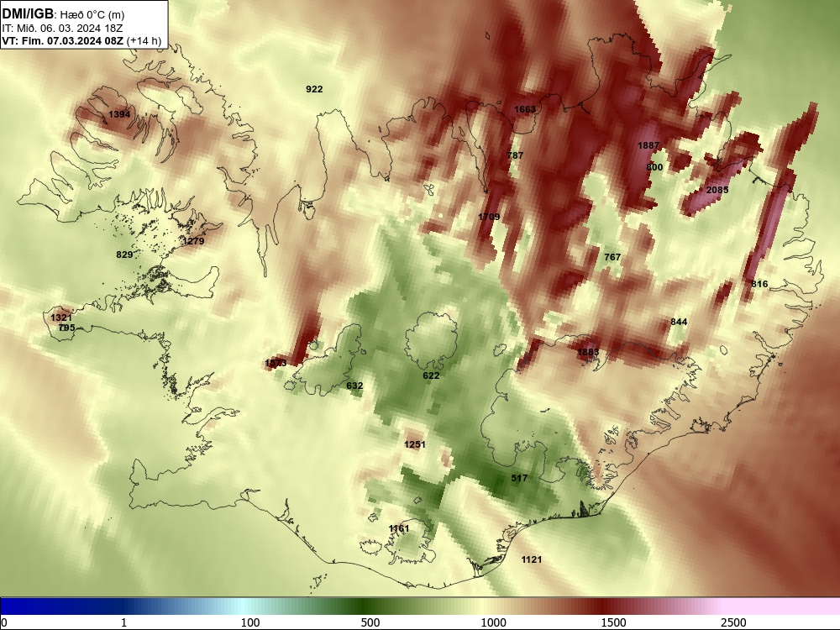This screenshot has height=630, width=840.
Task: Click the 1883 value label
Action: pos(588,352)
